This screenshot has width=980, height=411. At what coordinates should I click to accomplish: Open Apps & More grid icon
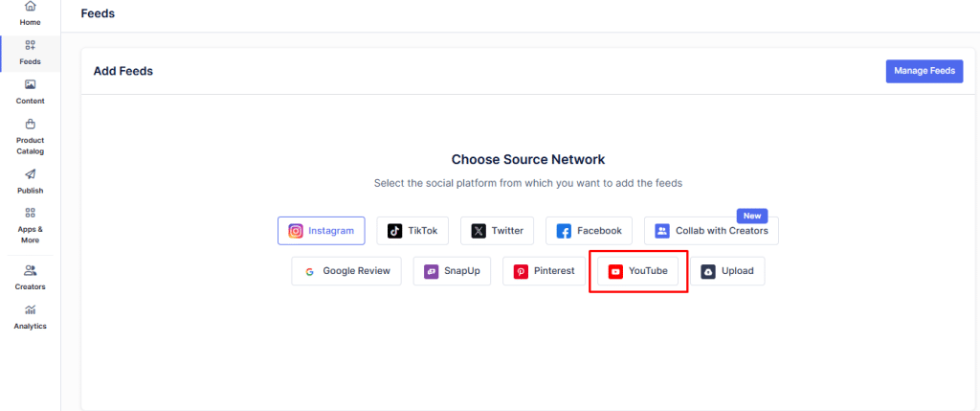30,213
